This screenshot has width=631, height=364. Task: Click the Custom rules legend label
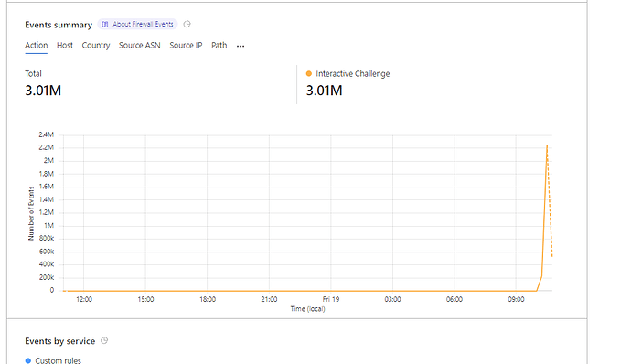pos(58,360)
